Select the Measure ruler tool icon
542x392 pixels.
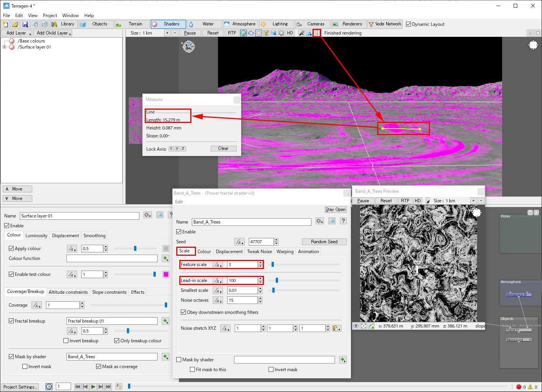(x=317, y=33)
